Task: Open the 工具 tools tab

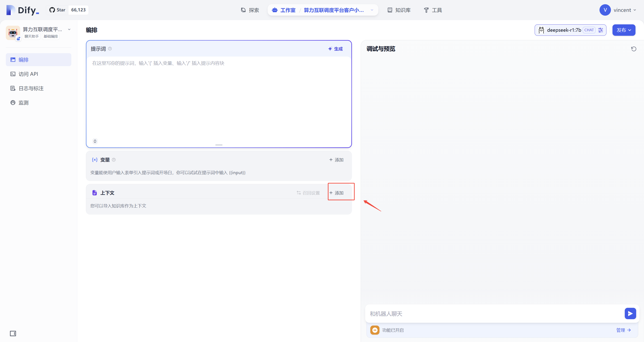Action: pyautogui.click(x=433, y=10)
